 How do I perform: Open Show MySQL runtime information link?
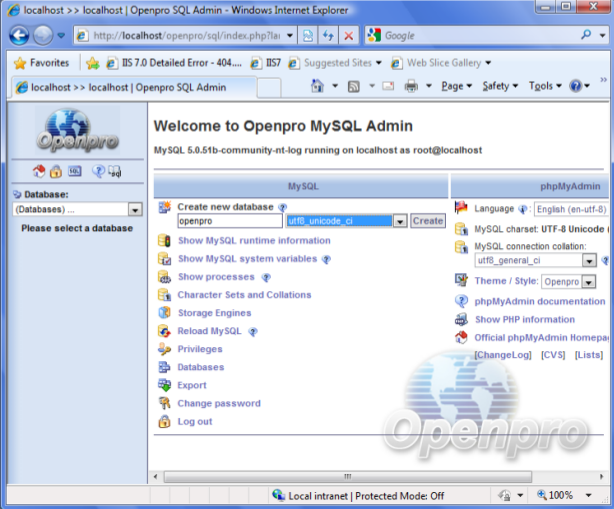tap(254, 241)
